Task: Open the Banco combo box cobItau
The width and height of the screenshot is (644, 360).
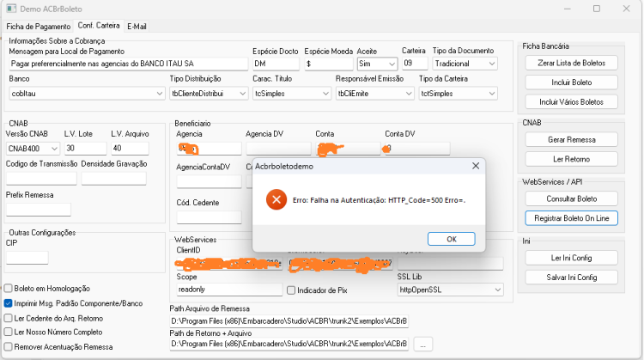Action: click(x=87, y=94)
